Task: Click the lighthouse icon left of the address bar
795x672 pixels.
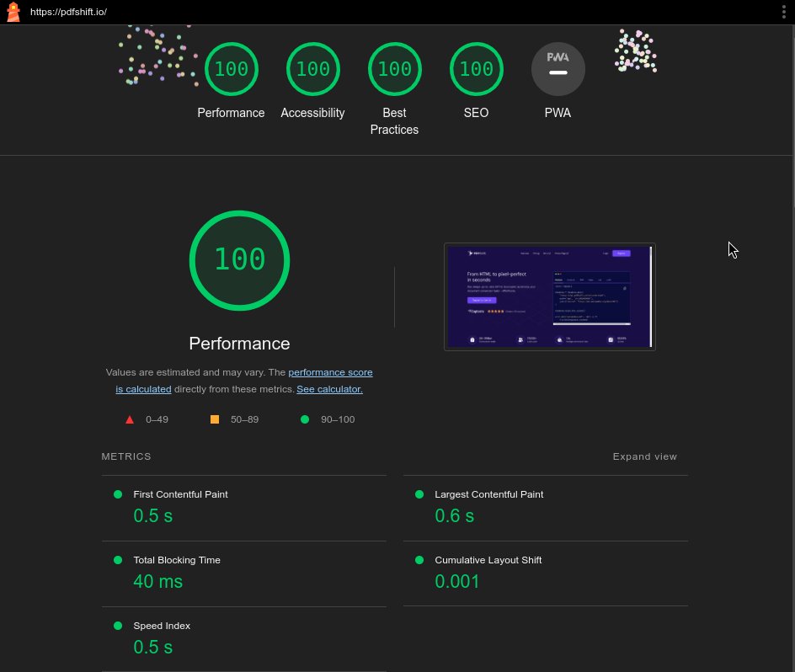Action: pos(13,12)
